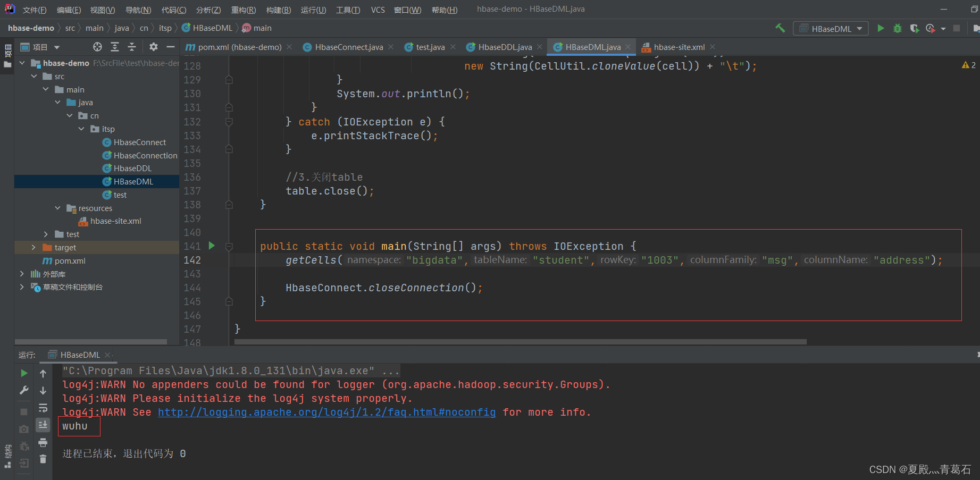The width and height of the screenshot is (980, 480).
Task: Open run configuration wrench settings
Action: 24,390
